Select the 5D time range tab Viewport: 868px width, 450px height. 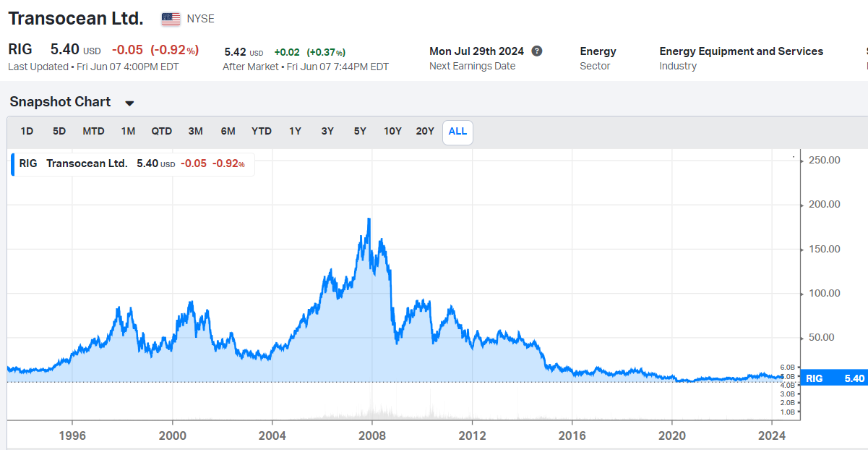[59, 131]
